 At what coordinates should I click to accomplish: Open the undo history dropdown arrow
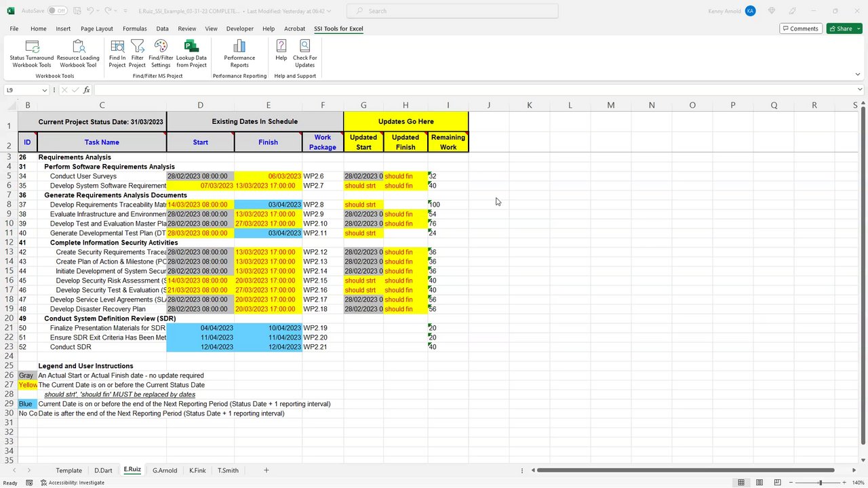coord(98,11)
